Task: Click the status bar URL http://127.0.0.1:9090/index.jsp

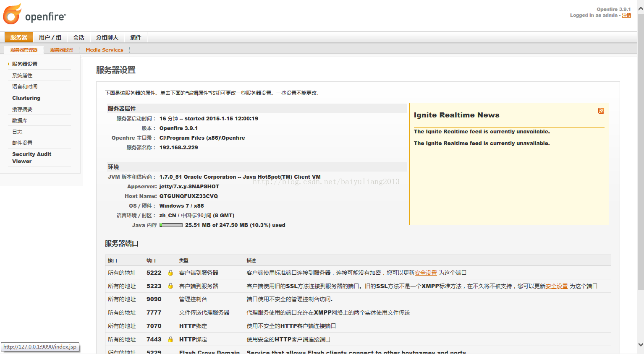Action: tap(40, 347)
